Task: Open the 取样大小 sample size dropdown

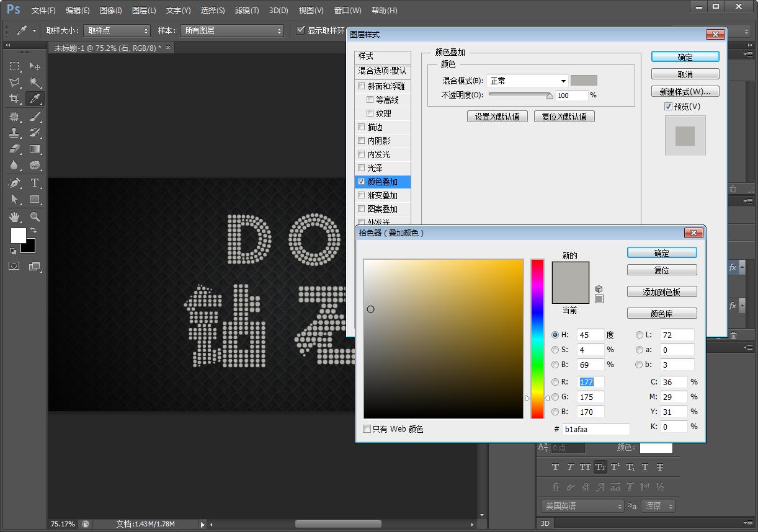Action: coord(116,30)
